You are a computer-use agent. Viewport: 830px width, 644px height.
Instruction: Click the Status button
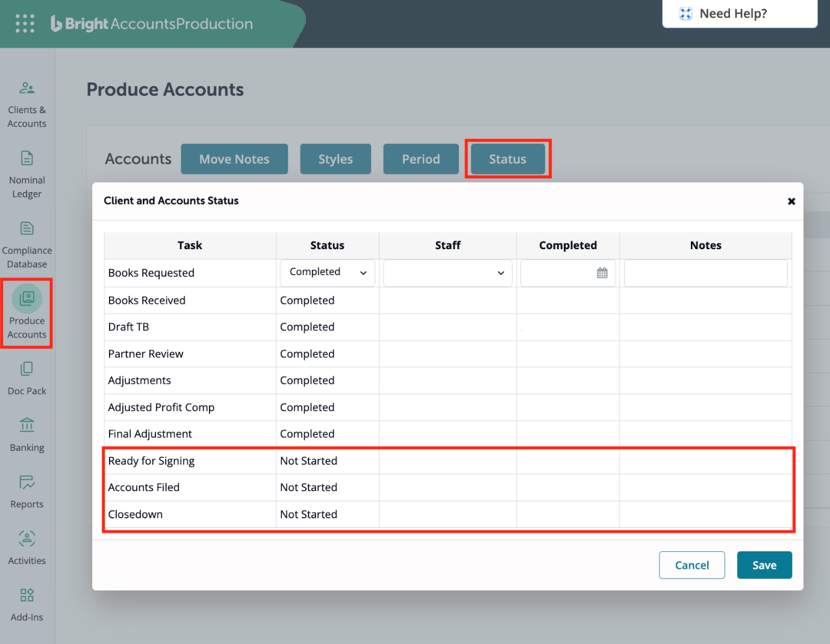point(508,159)
